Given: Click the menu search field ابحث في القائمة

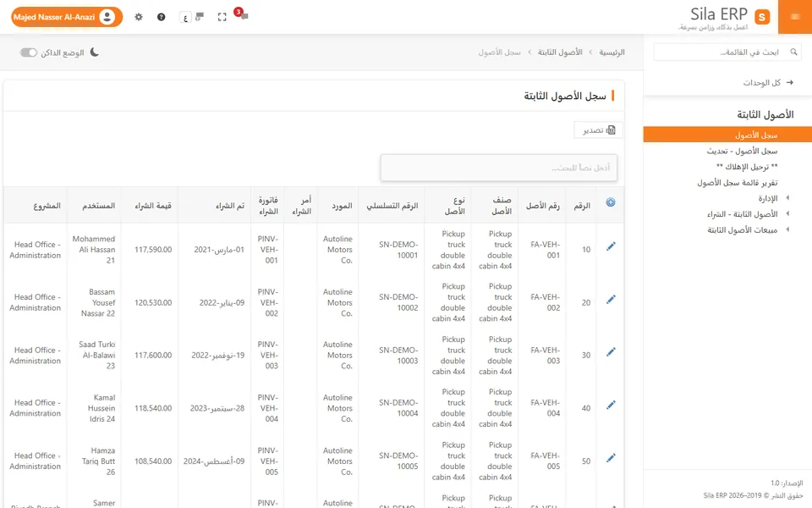Looking at the screenshot, I should coord(727,52).
